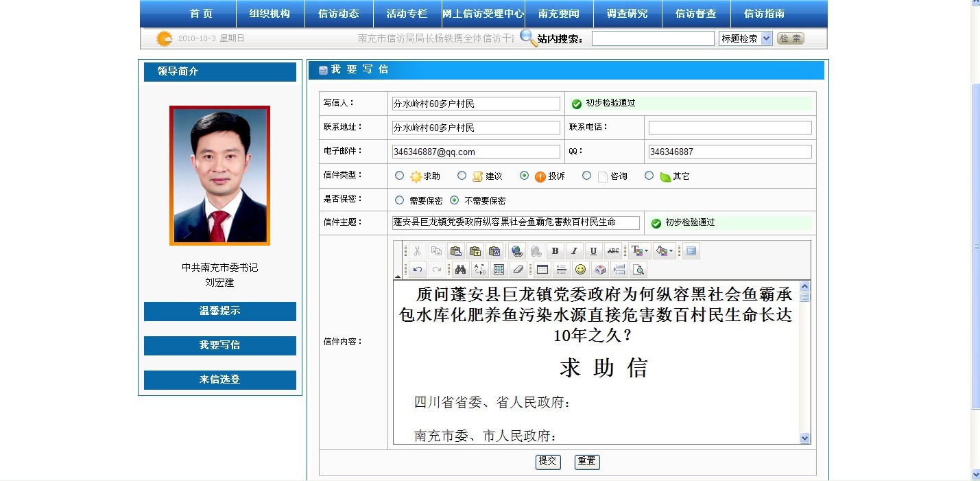Click down arrow of editor content scrollbar
The height and width of the screenshot is (481, 980).
click(x=805, y=438)
